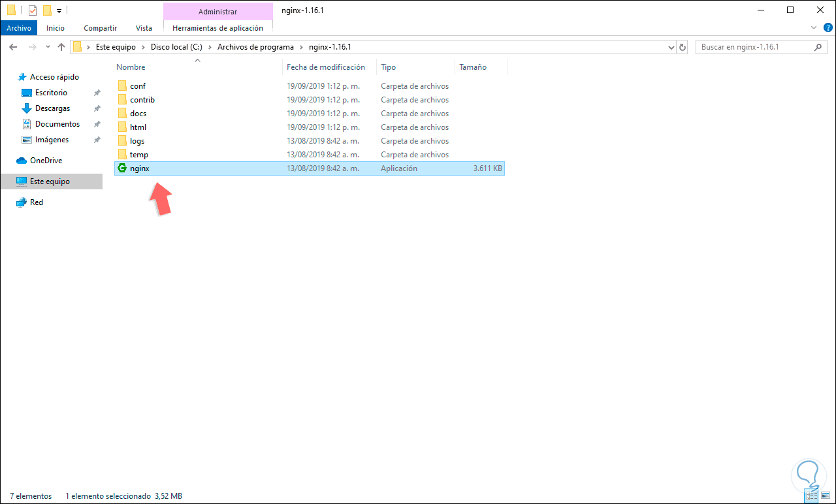
Task: Open the Archivo menu
Action: pyautogui.click(x=19, y=28)
